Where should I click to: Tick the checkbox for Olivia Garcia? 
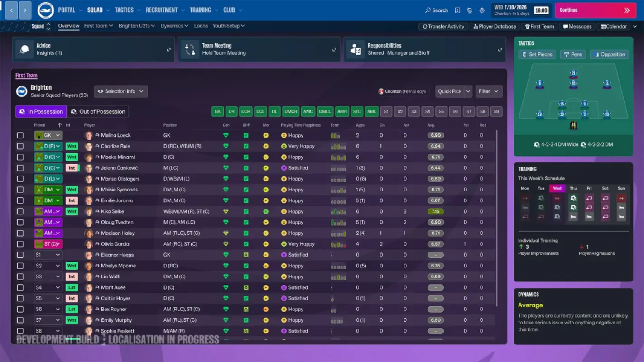pos(20,244)
